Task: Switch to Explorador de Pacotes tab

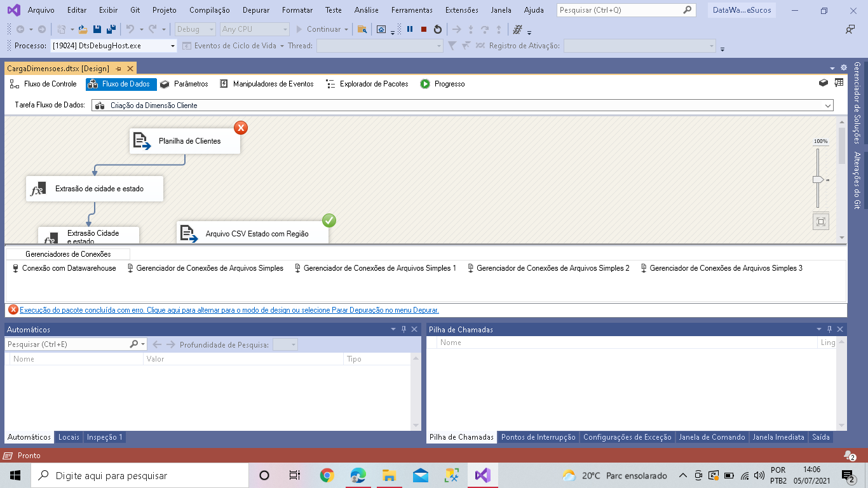Action: click(x=367, y=84)
